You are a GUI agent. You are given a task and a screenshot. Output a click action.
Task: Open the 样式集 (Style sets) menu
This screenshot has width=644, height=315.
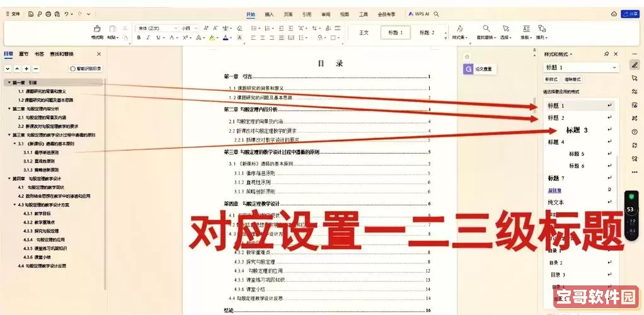460,32
